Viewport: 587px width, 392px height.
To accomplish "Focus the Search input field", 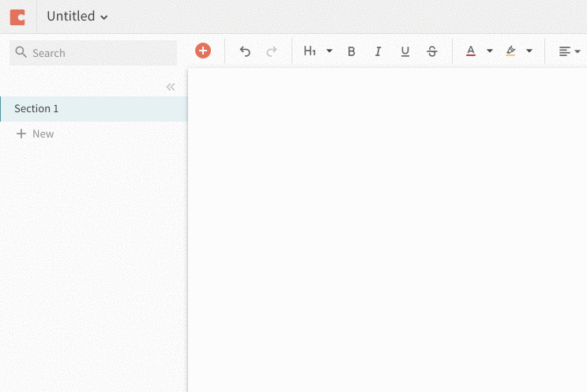I will click(x=93, y=53).
